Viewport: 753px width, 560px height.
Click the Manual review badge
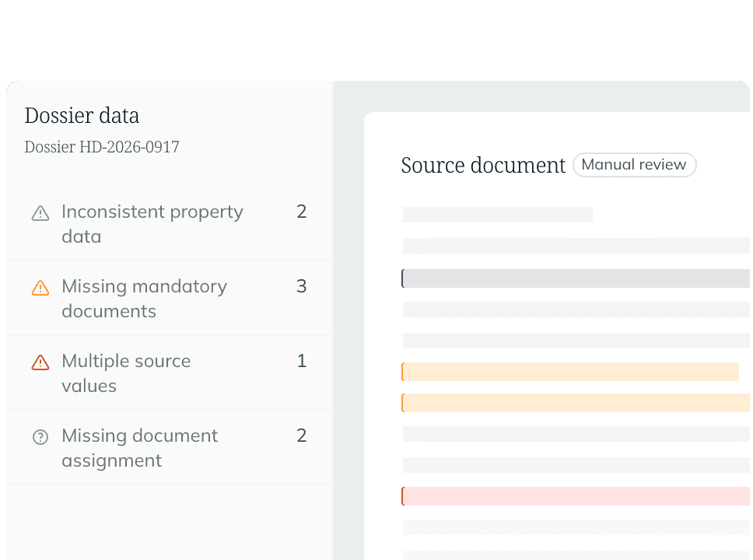(634, 165)
